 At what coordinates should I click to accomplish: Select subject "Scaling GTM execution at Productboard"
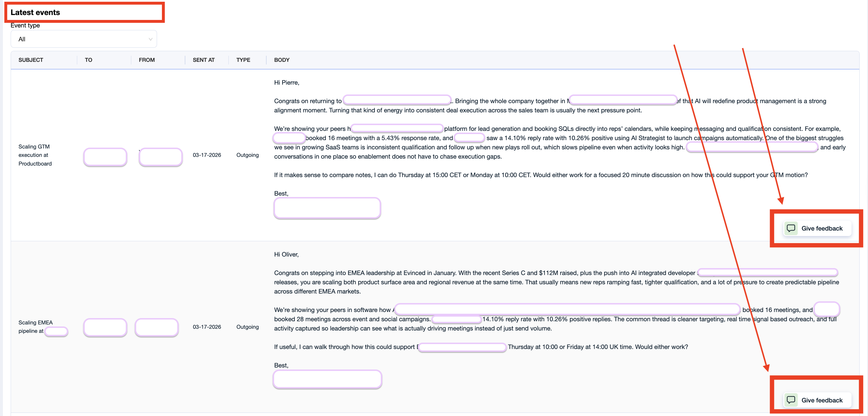pyautogui.click(x=35, y=155)
